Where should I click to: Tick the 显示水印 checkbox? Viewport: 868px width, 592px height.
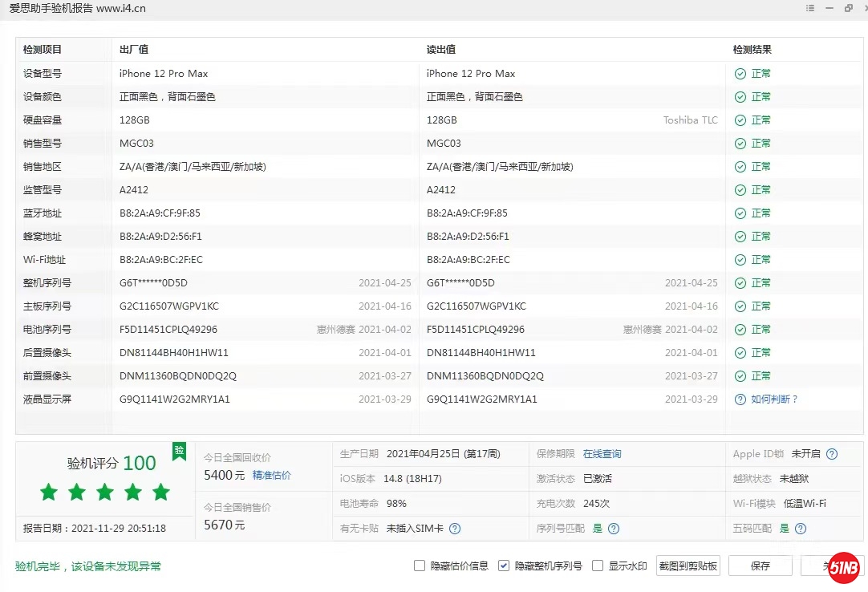click(598, 566)
